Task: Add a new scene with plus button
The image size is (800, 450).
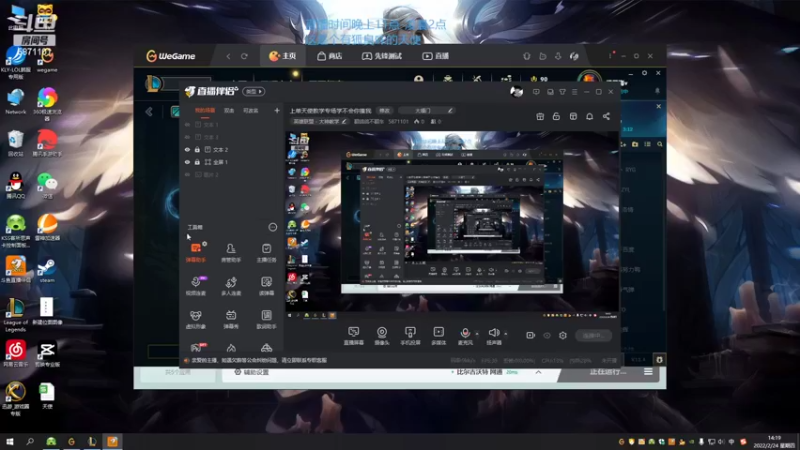Action: pos(277,110)
